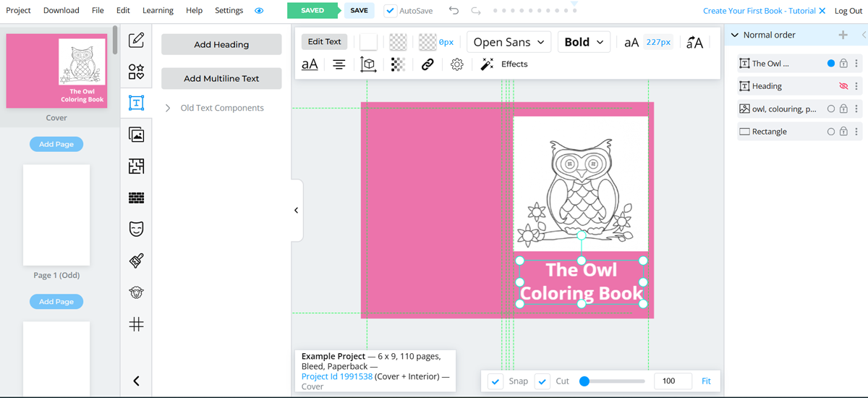Click the white text color swatch

(368, 42)
